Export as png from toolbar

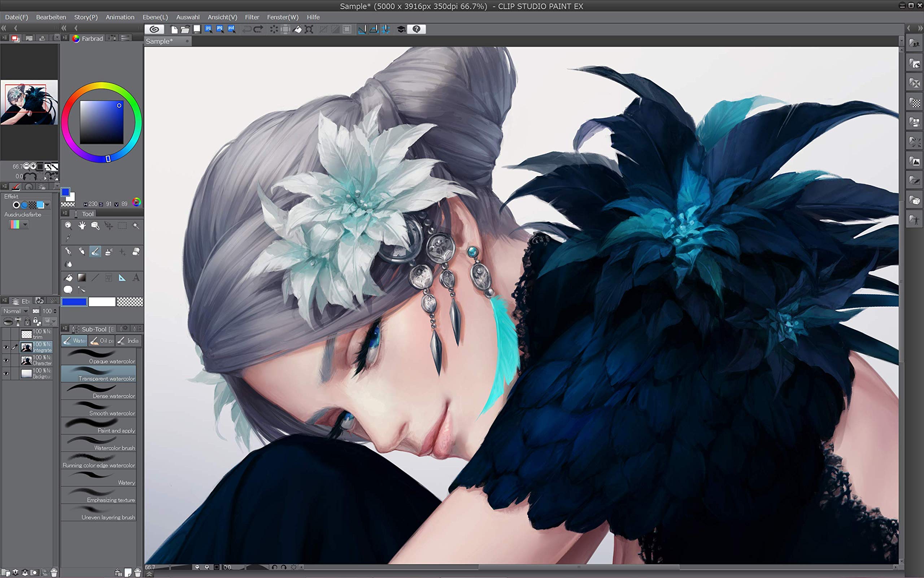(220, 29)
